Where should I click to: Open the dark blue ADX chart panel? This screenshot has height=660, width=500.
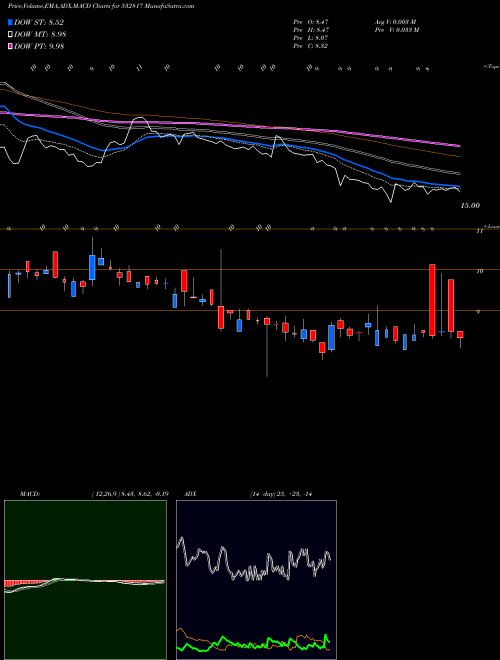click(256, 580)
